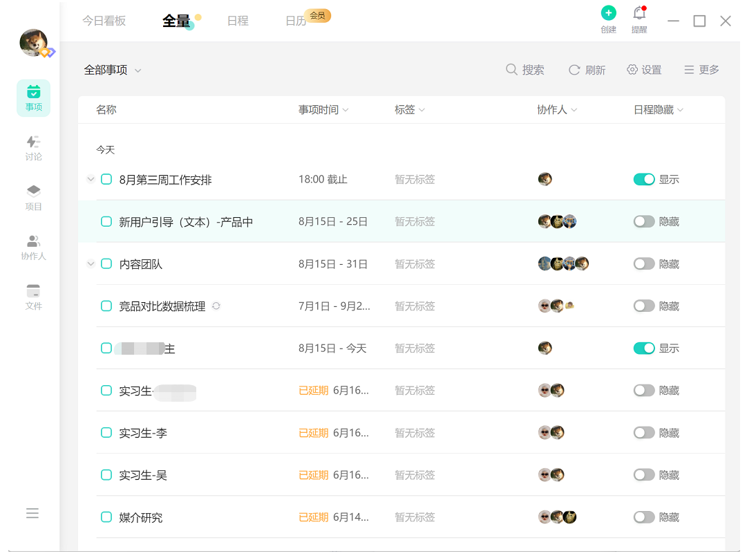
Task: Go to 项目 in the sidebar
Action: pos(33,198)
